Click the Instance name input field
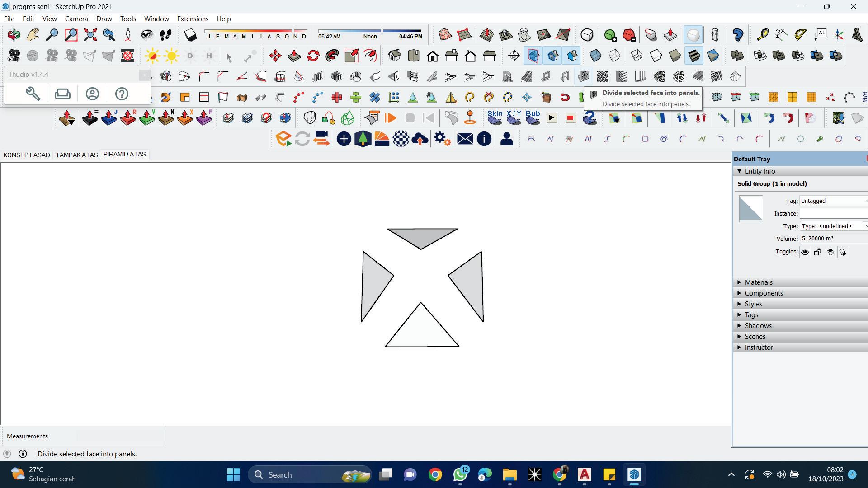The height and width of the screenshot is (488, 868). [x=833, y=214]
